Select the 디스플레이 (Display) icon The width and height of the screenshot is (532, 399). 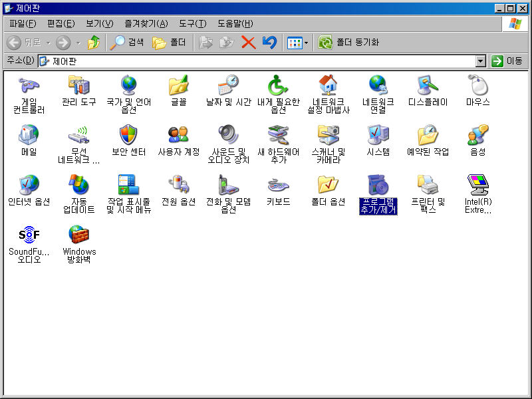point(428,85)
